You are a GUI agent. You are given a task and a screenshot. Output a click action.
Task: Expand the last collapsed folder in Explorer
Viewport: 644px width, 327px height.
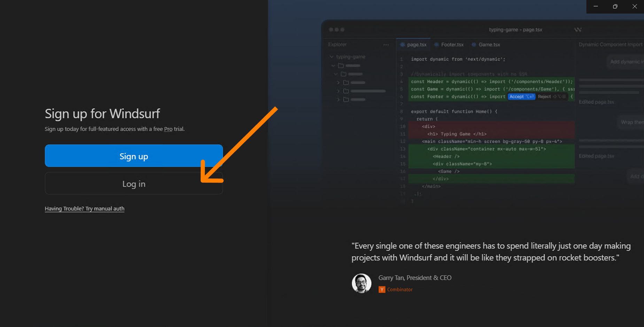(338, 99)
